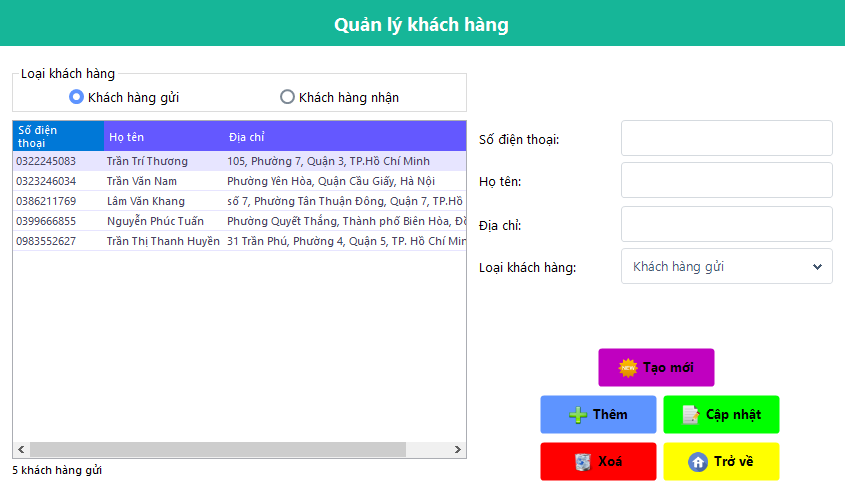
Task: Click the green plus icon on Thêm
Action: tap(578, 414)
